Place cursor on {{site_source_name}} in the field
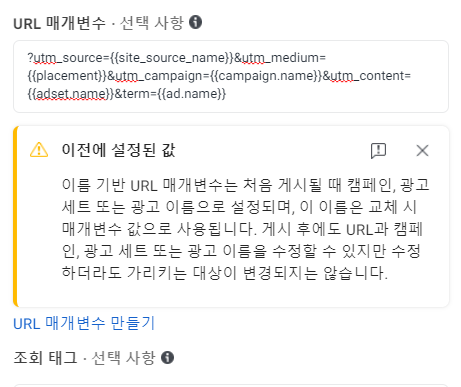 coord(172,58)
